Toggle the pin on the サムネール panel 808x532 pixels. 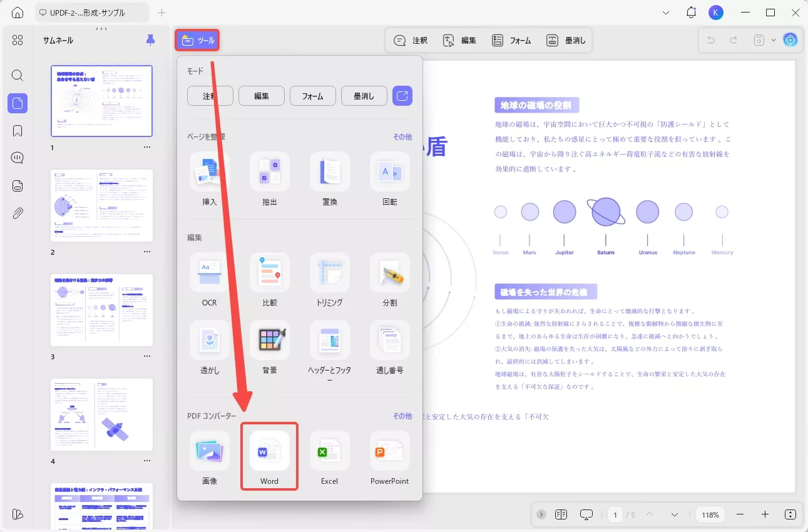[150, 39]
